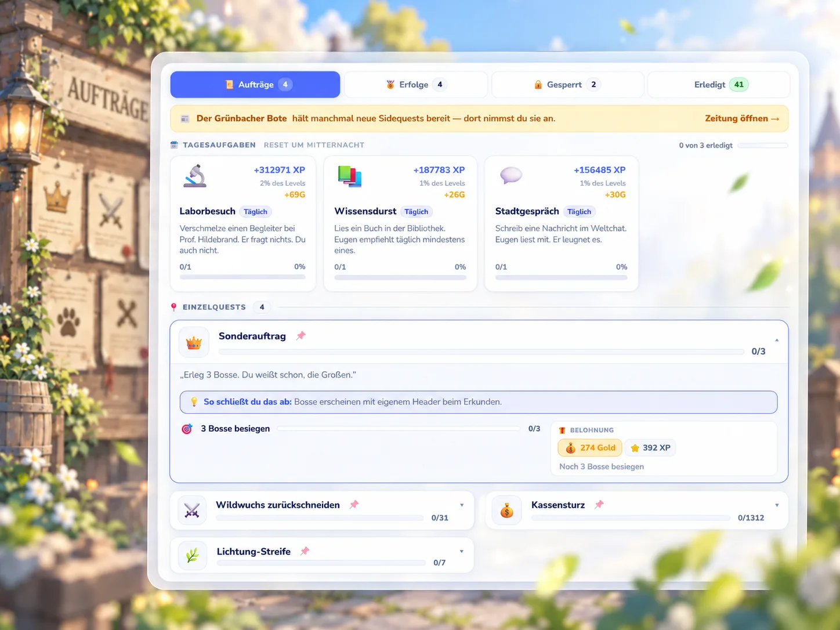Click the money bag icon of Kassensturz
The width and height of the screenshot is (840, 630).
pyautogui.click(x=507, y=510)
